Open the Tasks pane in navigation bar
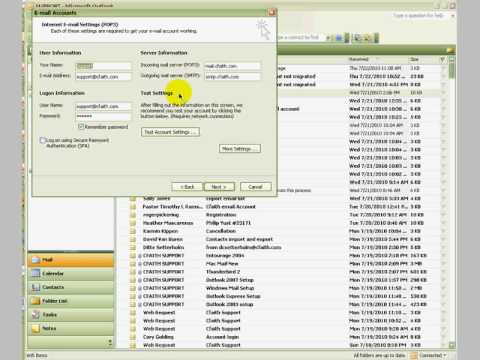Screen dimensions: 480x360 click(71, 315)
